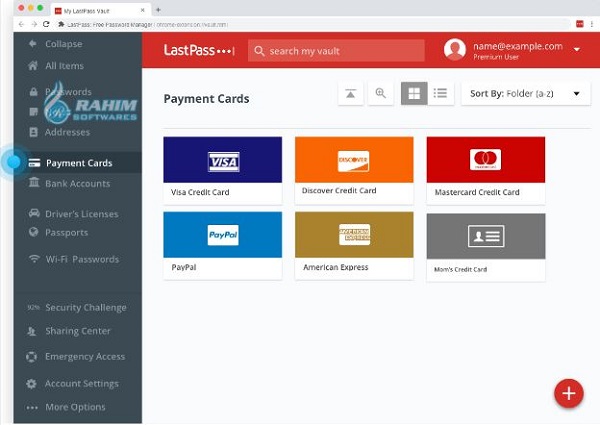
Task: Click the credit card icon beside Payment Cards
Action: 34,163
